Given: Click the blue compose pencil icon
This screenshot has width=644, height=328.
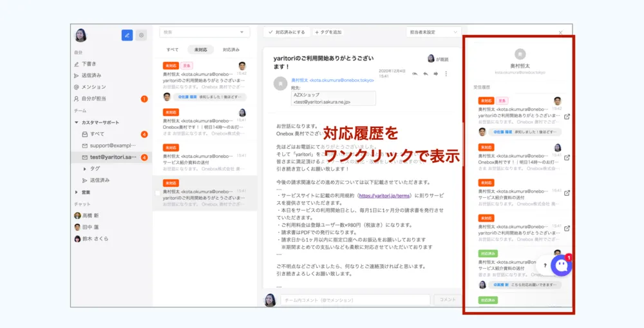Looking at the screenshot, I should click(x=127, y=35).
